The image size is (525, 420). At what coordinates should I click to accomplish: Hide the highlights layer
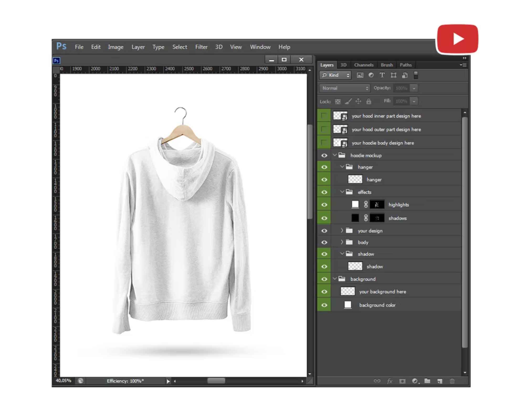tap(324, 205)
